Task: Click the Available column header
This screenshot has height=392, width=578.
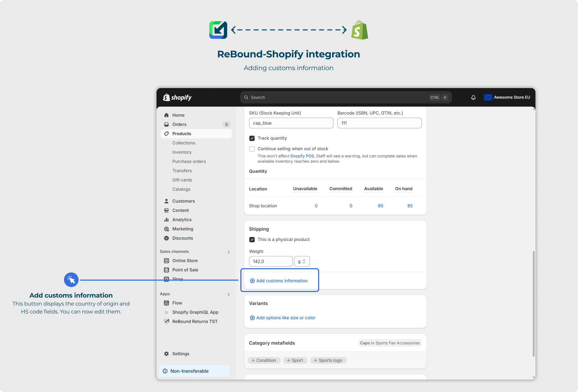Action: (x=374, y=189)
